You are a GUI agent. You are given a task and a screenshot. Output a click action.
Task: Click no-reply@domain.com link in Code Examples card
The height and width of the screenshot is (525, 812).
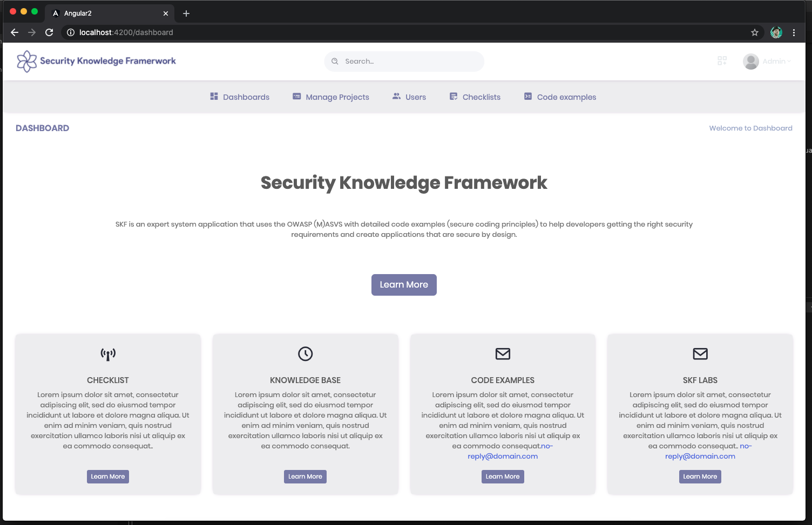[x=503, y=456]
